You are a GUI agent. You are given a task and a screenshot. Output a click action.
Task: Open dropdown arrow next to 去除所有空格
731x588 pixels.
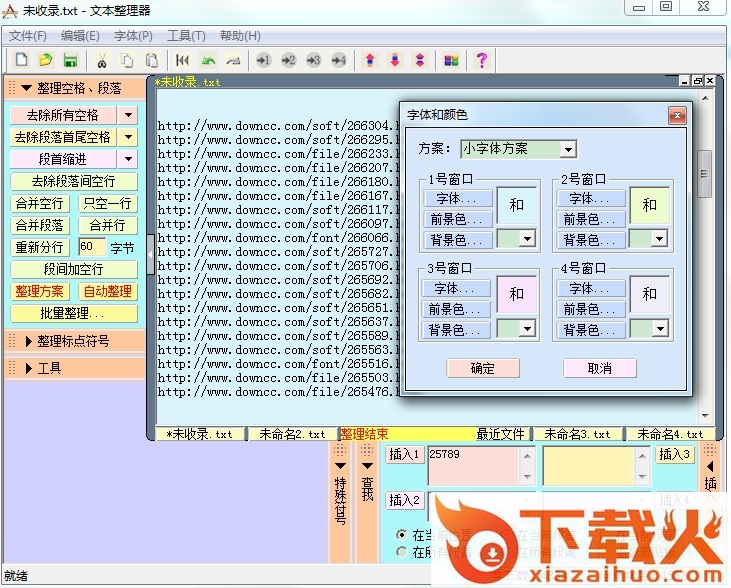click(128, 115)
